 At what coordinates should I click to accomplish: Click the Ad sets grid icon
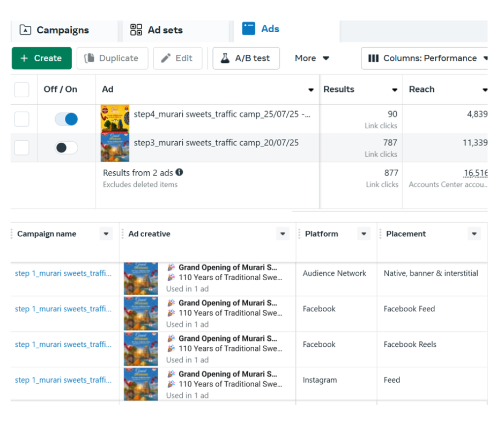tap(136, 30)
